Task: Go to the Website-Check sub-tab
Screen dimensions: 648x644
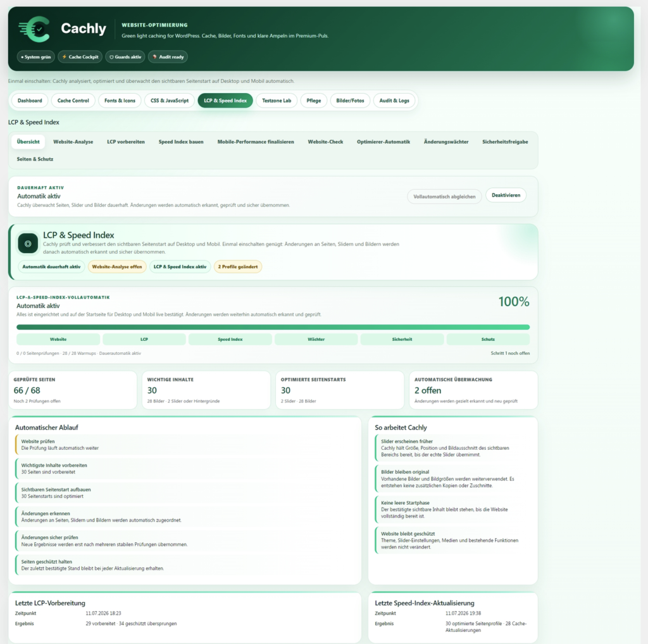Action: tap(325, 142)
